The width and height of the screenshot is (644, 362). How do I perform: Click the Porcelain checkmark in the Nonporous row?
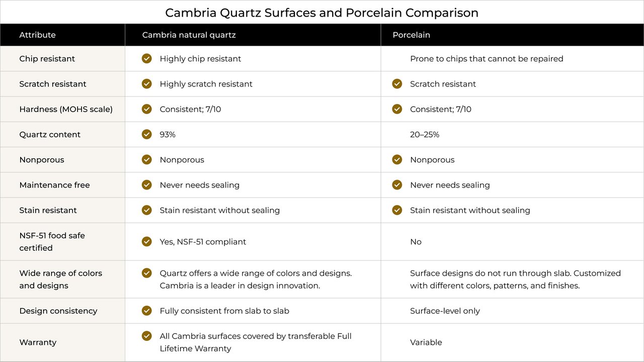tap(397, 159)
